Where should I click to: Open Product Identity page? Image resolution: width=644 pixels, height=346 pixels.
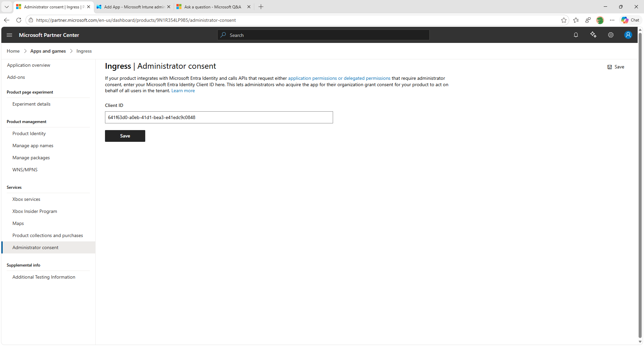tap(29, 133)
